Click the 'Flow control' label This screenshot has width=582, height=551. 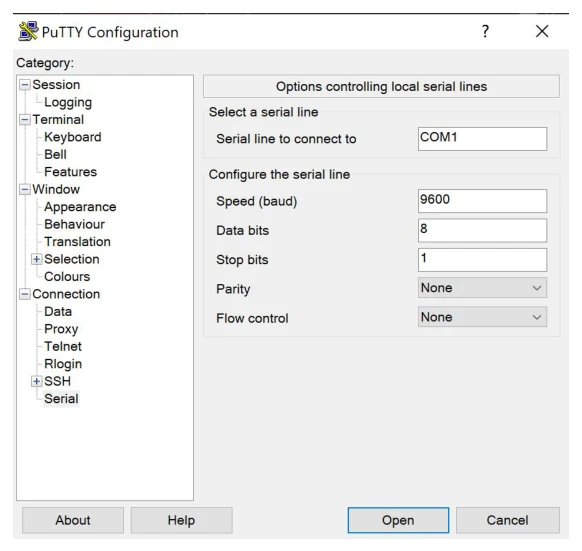coord(252,319)
